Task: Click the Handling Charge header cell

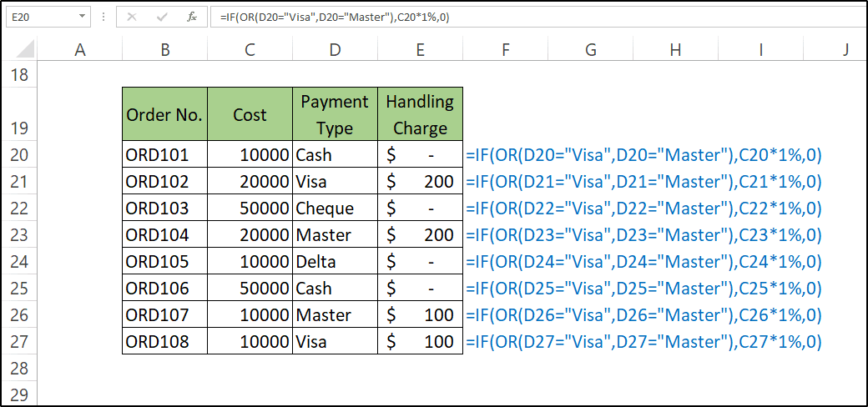Action: click(420, 114)
